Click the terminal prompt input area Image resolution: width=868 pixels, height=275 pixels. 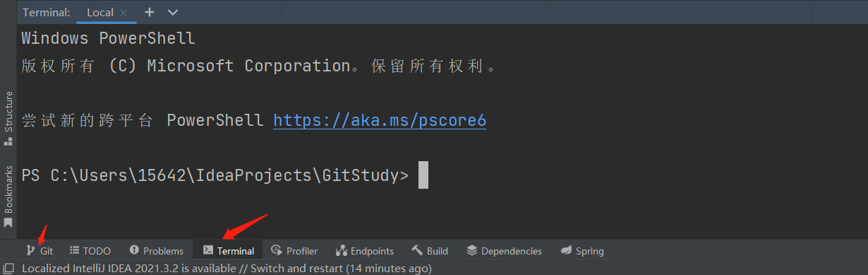coord(423,175)
